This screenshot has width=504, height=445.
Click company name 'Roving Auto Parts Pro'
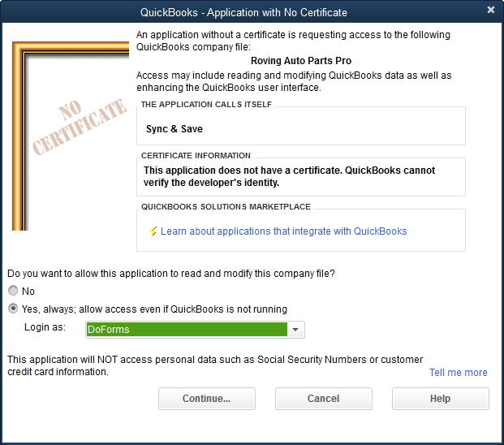tap(301, 61)
